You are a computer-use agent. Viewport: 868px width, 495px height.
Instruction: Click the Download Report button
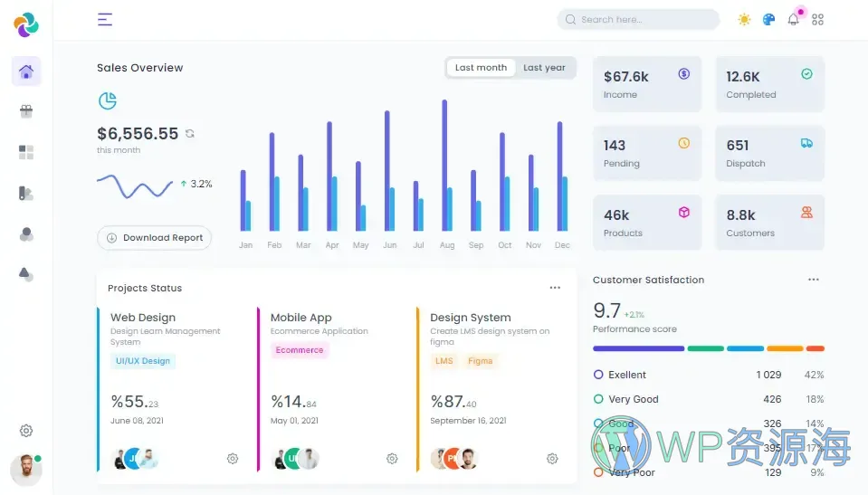point(155,238)
